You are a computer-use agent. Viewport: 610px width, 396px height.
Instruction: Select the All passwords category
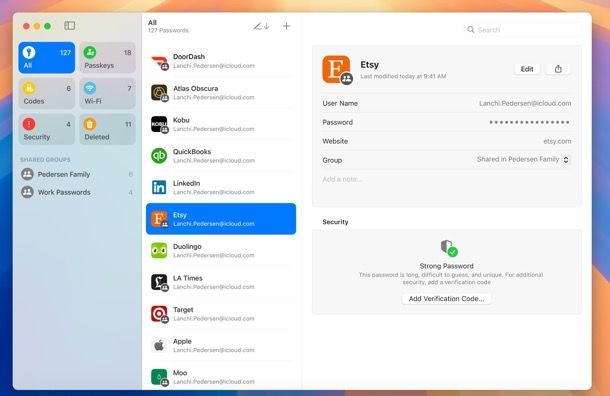pyautogui.click(x=47, y=58)
